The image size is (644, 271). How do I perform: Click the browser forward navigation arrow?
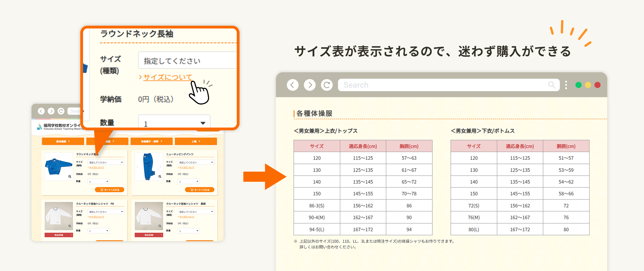[310, 85]
